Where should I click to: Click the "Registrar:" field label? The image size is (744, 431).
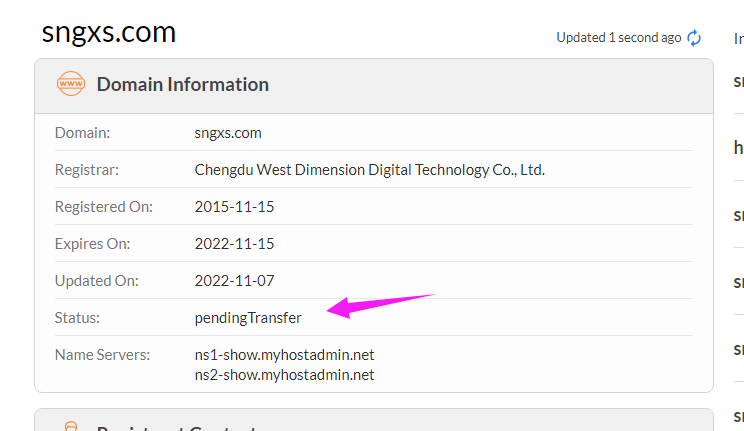pos(87,169)
